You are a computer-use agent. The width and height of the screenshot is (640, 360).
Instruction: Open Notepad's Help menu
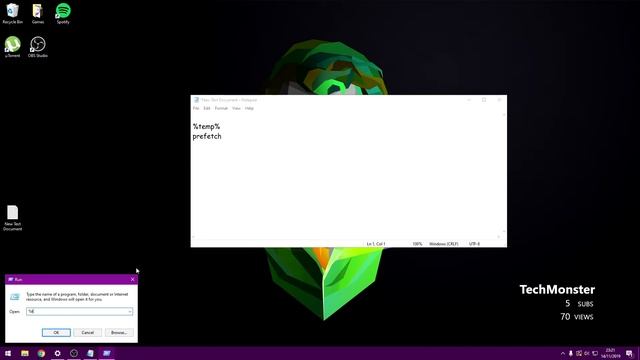tap(249, 108)
